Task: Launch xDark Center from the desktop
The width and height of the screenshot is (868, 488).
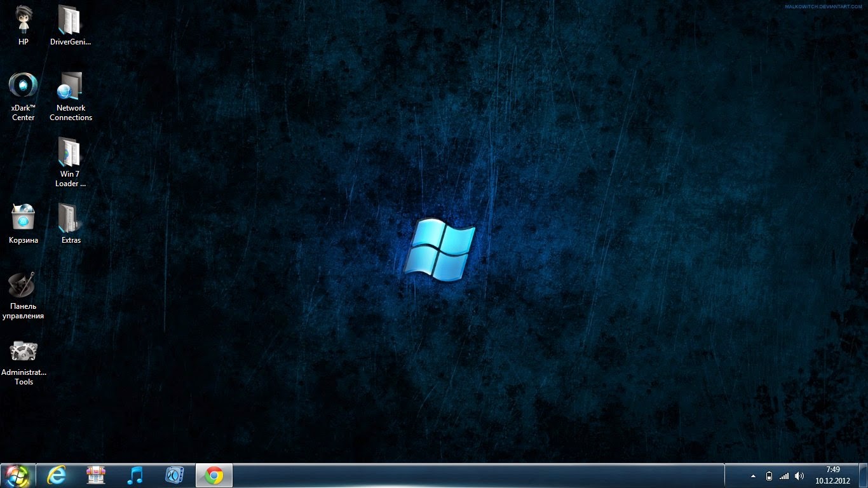Action: (x=24, y=96)
